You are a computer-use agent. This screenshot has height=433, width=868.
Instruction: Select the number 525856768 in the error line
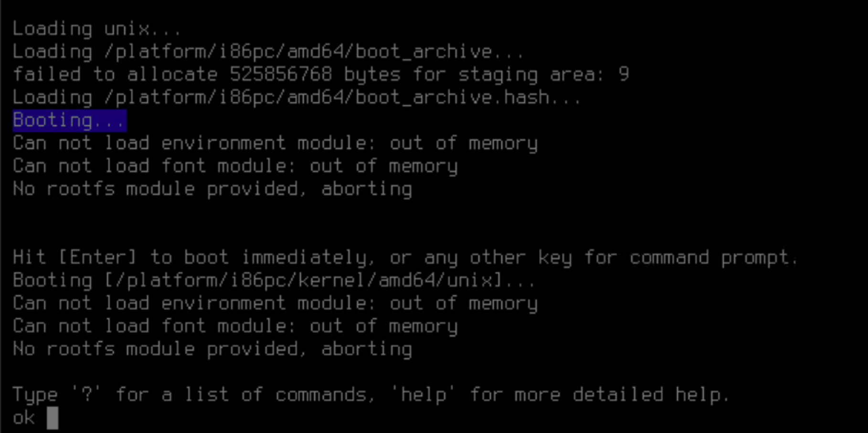(281, 74)
